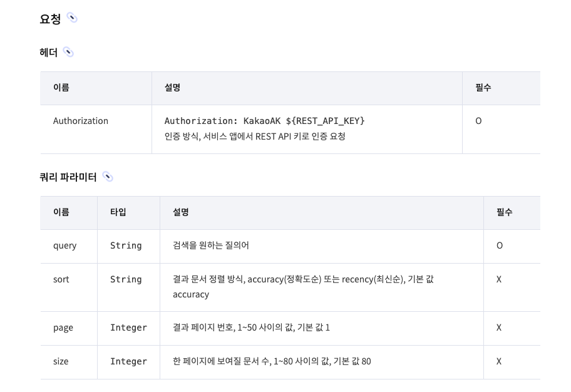The width and height of the screenshot is (571, 392).
Task: Click the REST API 키로 인증 요청 description
Action: point(255,137)
